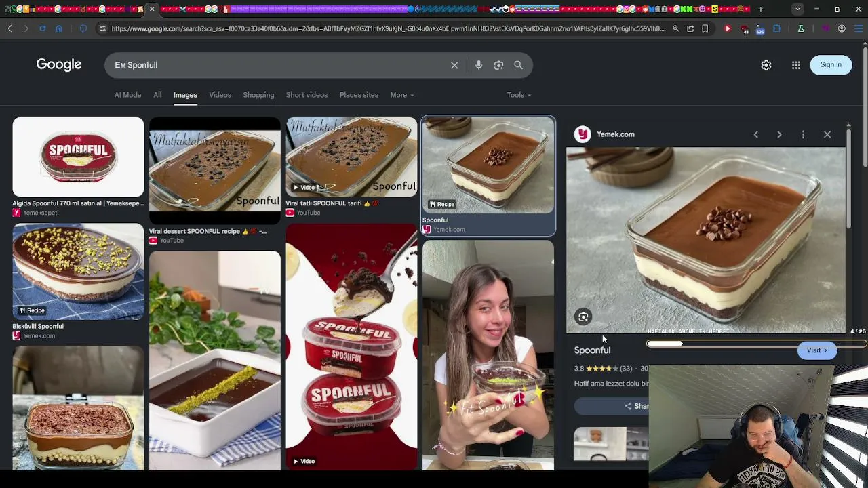
Task: Expand the Tools dropdown
Action: tap(519, 95)
